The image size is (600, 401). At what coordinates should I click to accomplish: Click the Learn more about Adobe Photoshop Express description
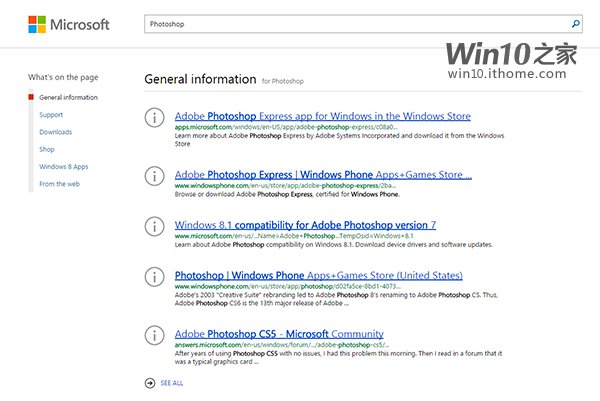(339, 140)
